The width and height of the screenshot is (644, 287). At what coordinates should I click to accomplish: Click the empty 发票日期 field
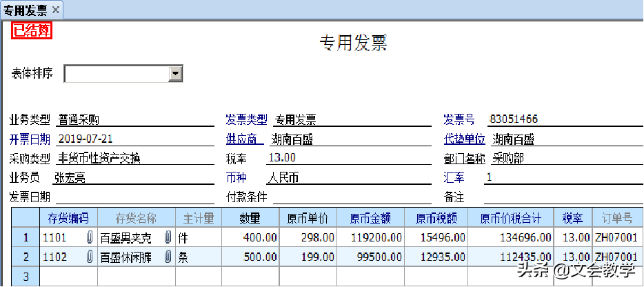(134, 197)
